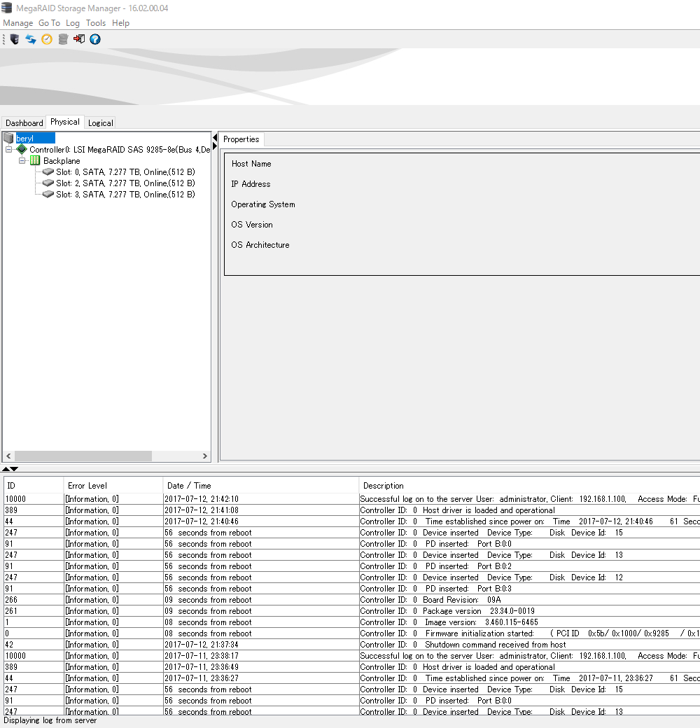Sort log by Description header
700x728 pixels.
(530, 485)
